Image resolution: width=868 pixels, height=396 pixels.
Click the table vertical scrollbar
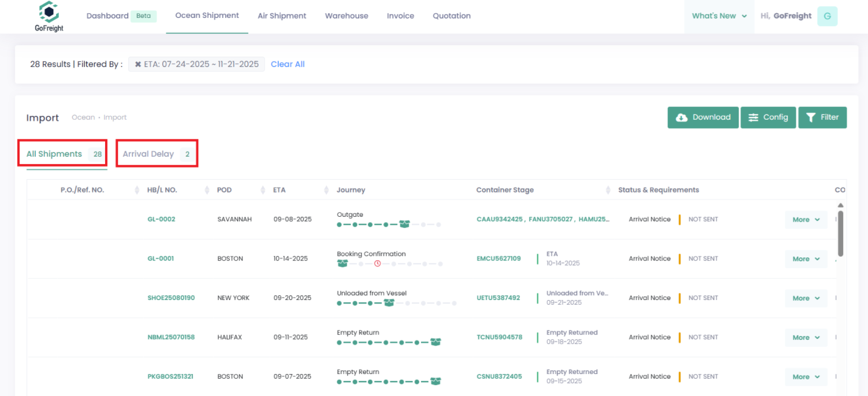point(840,234)
